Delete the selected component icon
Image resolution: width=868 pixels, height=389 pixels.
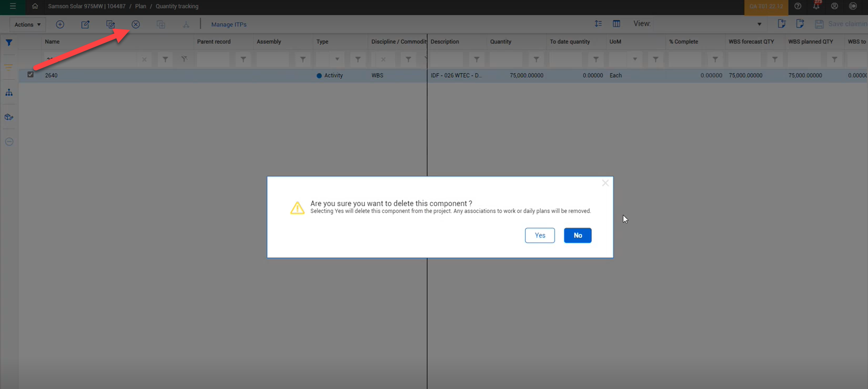(136, 24)
